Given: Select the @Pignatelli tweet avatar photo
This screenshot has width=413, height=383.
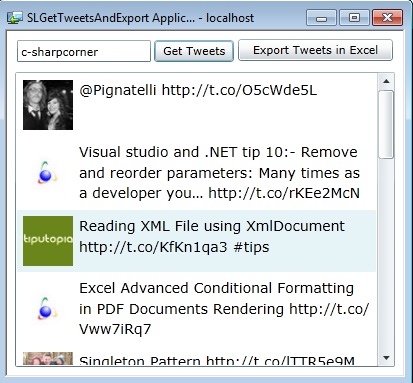Looking at the screenshot, I should (x=48, y=105).
